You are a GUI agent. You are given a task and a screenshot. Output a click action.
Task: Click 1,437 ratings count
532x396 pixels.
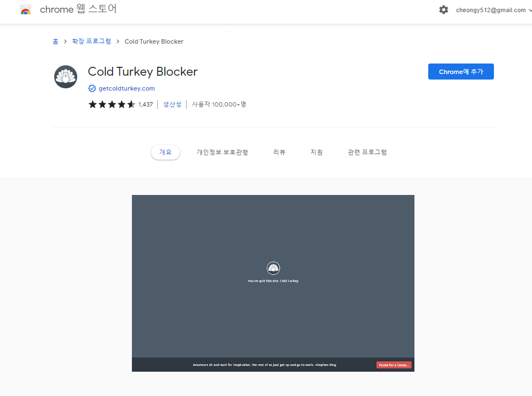146,104
